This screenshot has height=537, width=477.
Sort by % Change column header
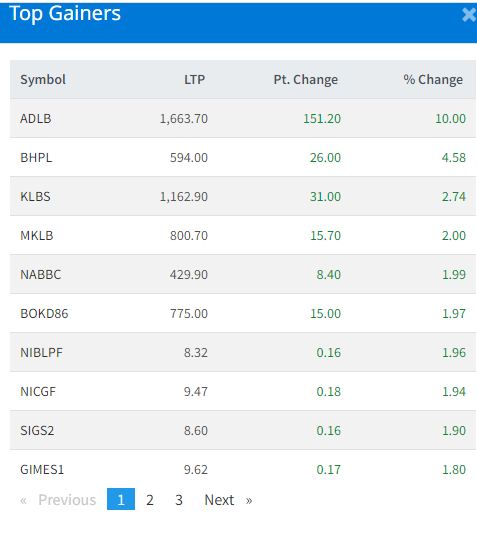pyautogui.click(x=433, y=79)
